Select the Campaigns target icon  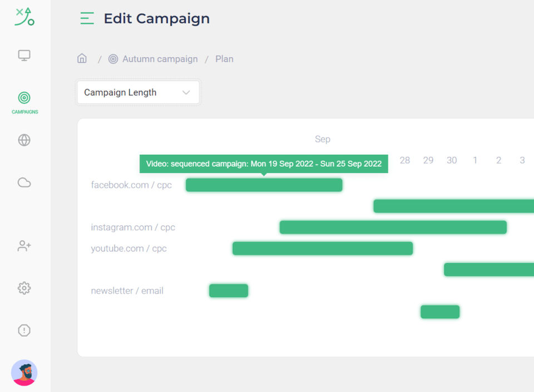(24, 98)
